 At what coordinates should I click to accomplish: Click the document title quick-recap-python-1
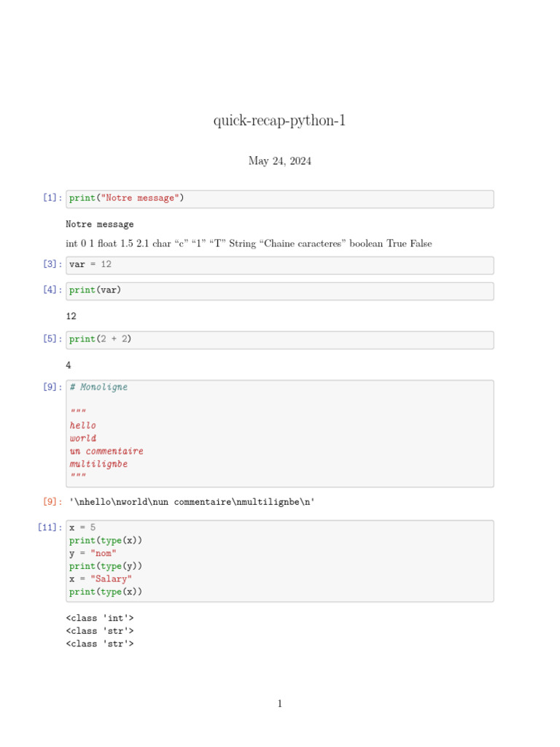tap(279, 121)
